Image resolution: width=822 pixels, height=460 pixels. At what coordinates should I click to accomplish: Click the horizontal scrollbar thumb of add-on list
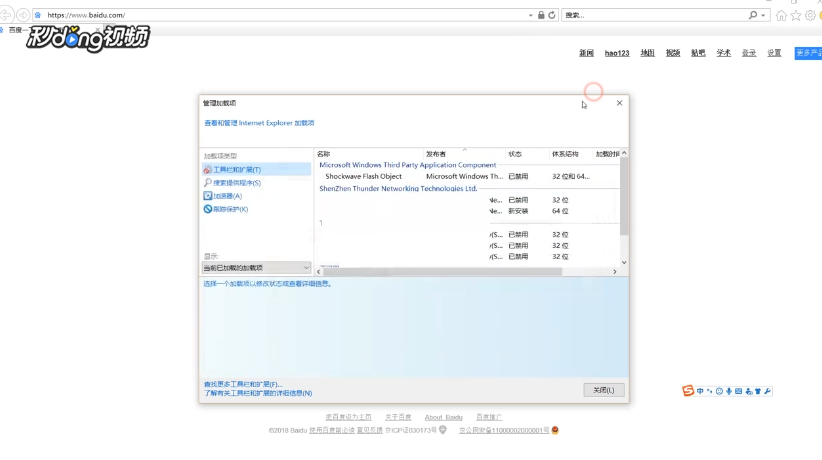click(443, 272)
